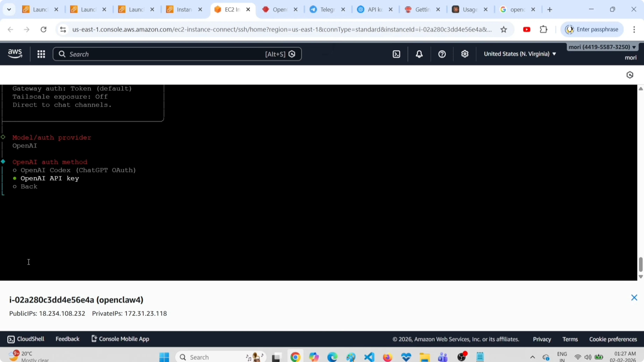This screenshot has height=362, width=644.
Task: Click the AWS logo home icon
Action: click(x=15, y=54)
